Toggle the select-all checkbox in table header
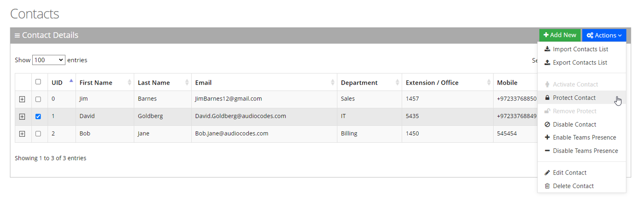The image size is (644, 199). point(38,82)
